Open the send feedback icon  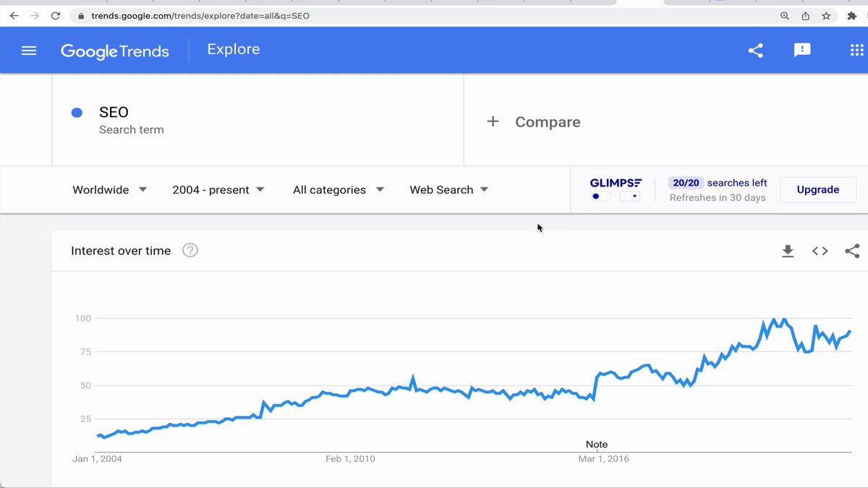coord(802,51)
